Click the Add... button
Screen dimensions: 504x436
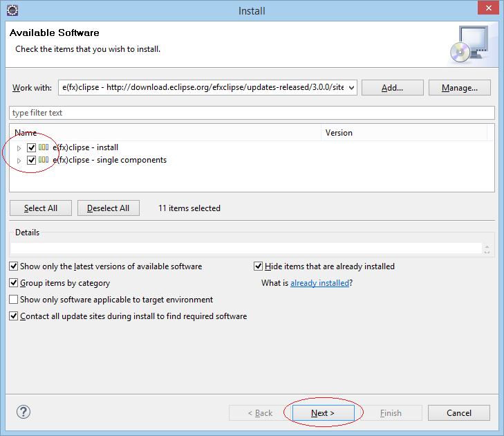click(x=393, y=87)
